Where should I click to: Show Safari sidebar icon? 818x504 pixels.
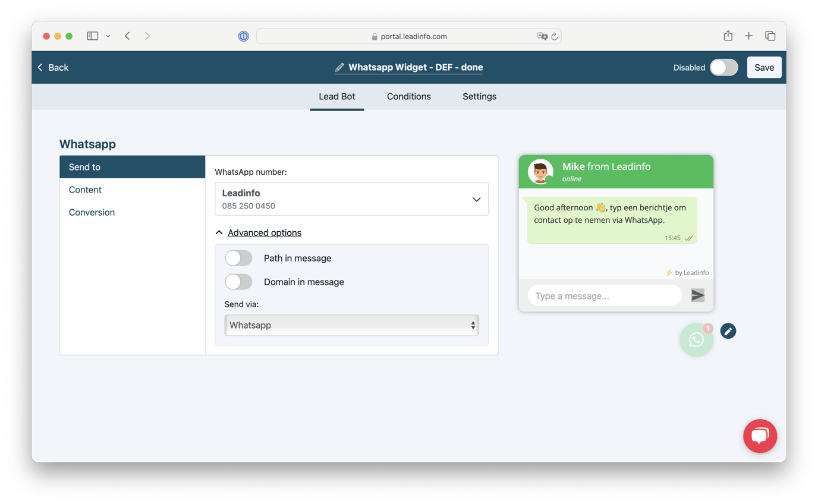(x=92, y=36)
